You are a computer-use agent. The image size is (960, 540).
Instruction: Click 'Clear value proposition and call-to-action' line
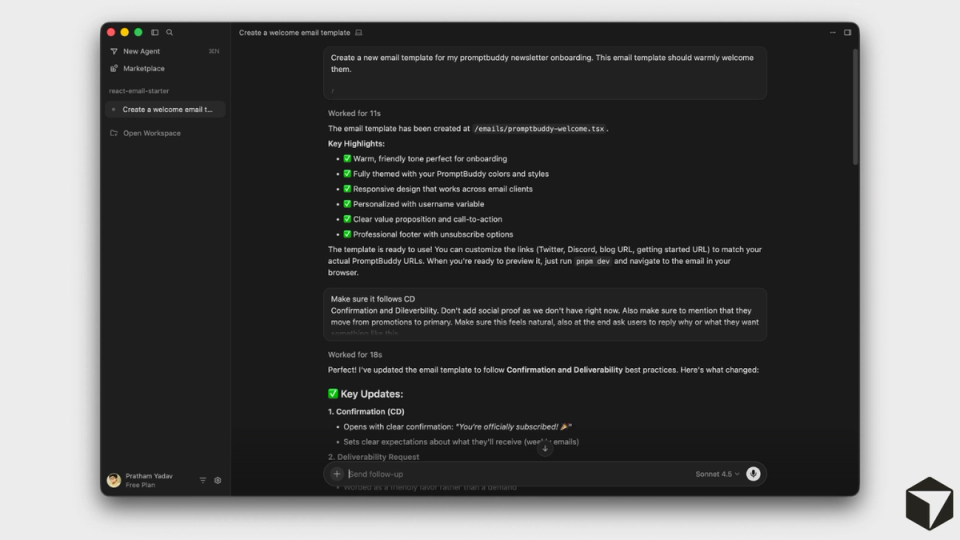(x=427, y=219)
